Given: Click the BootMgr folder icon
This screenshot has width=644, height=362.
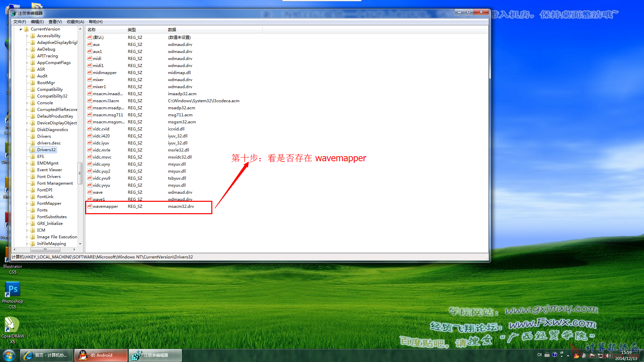Looking at the screenshot, I should click(x=33, y=83).
